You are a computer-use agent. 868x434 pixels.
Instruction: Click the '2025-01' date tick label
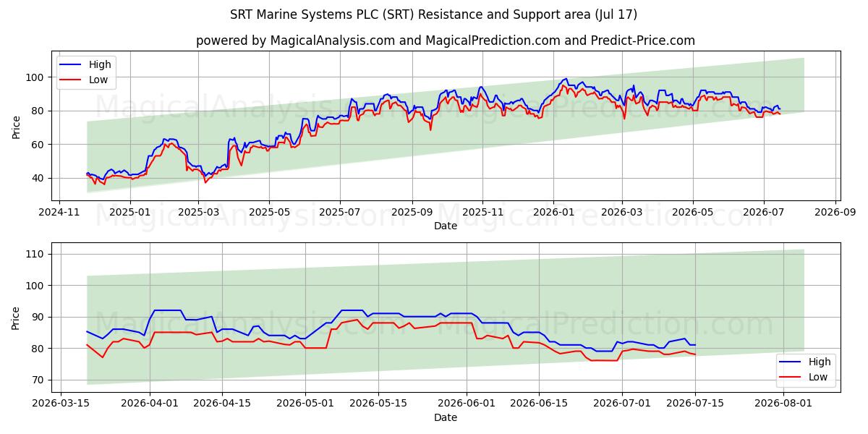[x=130, y=213]
